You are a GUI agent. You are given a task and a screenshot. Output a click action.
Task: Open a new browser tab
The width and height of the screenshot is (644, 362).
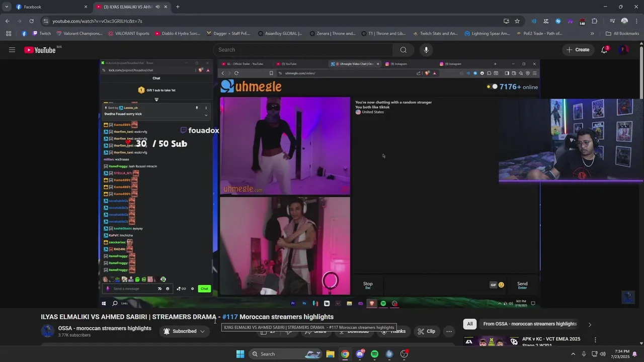point(178,7)
